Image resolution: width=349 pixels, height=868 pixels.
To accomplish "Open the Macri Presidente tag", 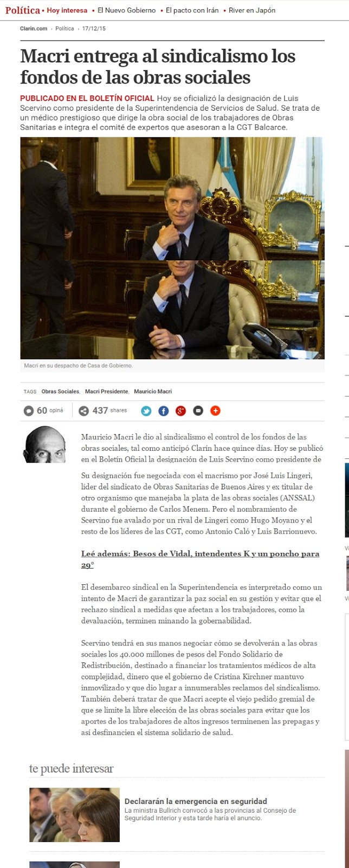I will click(x=107, y=392).
